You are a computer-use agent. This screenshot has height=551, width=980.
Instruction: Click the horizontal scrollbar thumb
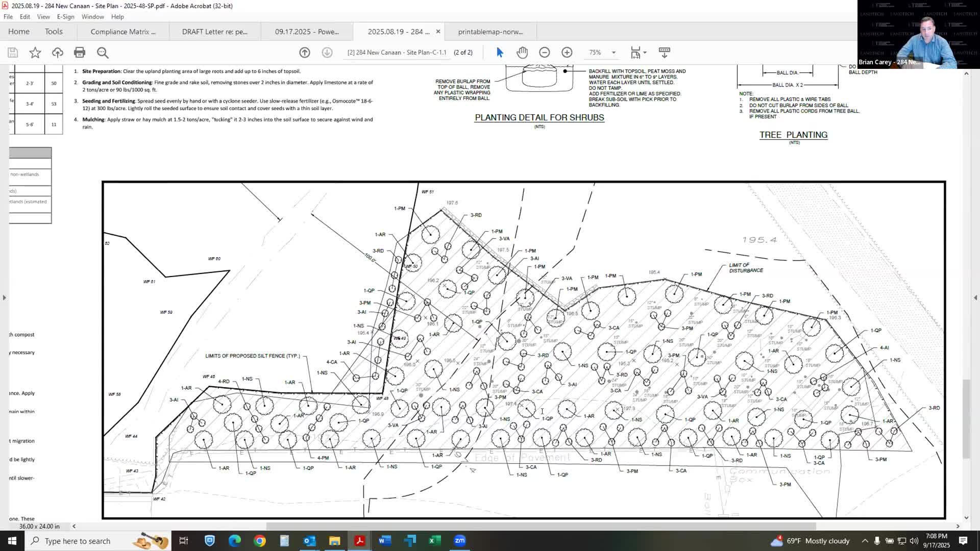point(541,526)
